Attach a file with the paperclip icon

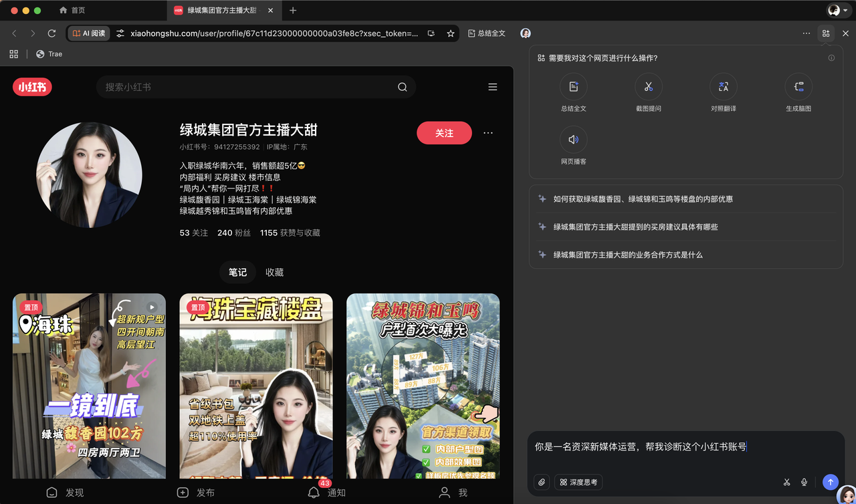pyautogui.click(x=541, y=482)
